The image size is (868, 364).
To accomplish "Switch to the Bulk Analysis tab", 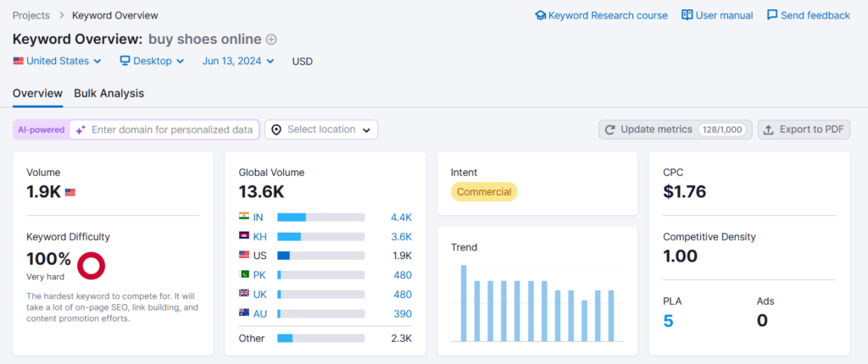I will pyautogui.click(x=109, y=93).
